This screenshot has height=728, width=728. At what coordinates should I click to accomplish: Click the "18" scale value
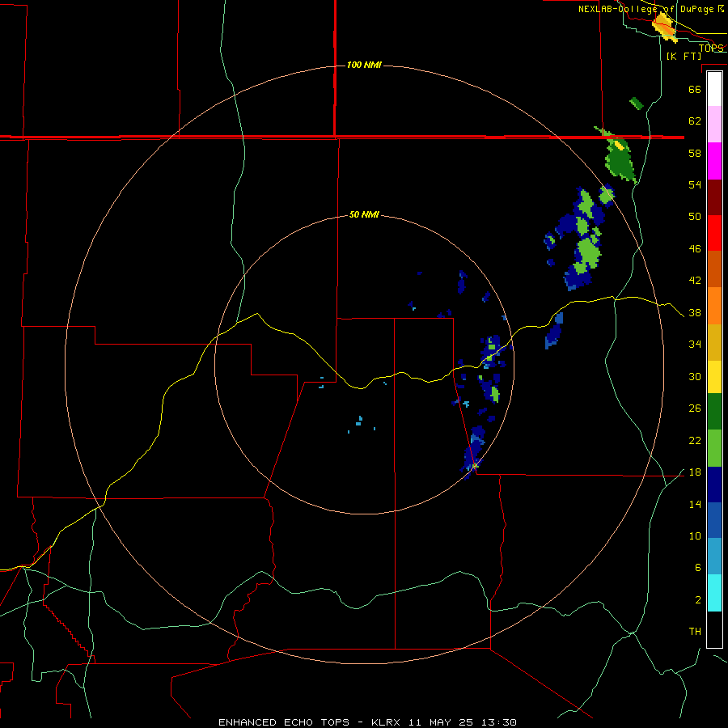tap(695, 472)
